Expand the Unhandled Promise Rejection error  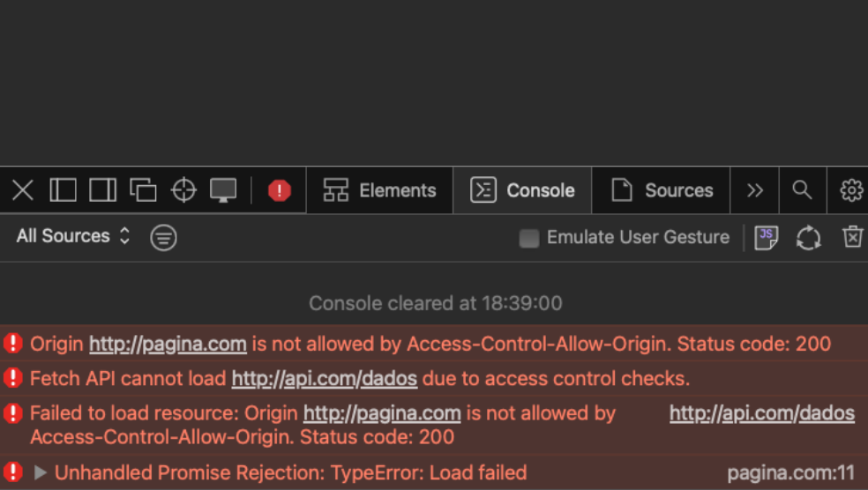tap(40, 473)
